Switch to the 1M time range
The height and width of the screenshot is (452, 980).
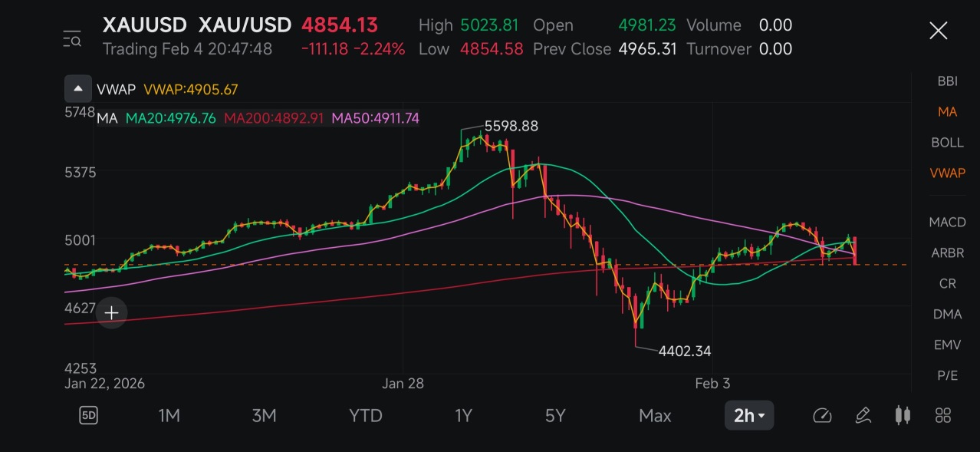click(169, 416)
